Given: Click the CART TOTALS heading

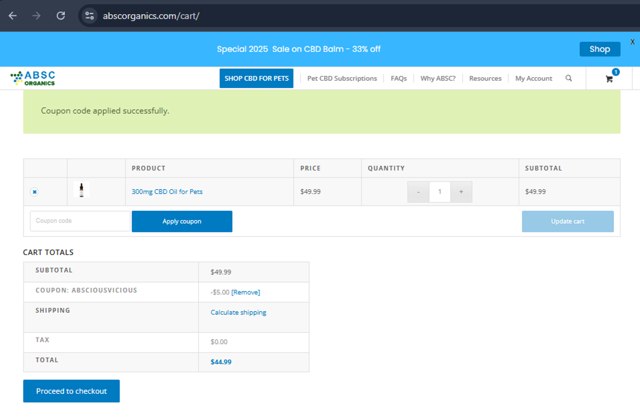Looking at the screenshot, I should tap(48, 252).
